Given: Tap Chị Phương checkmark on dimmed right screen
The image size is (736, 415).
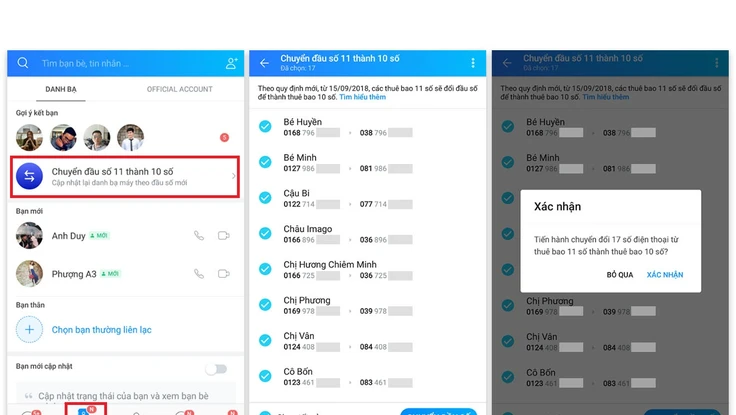Looking at the screenshot, I should [x=508, y=305].
